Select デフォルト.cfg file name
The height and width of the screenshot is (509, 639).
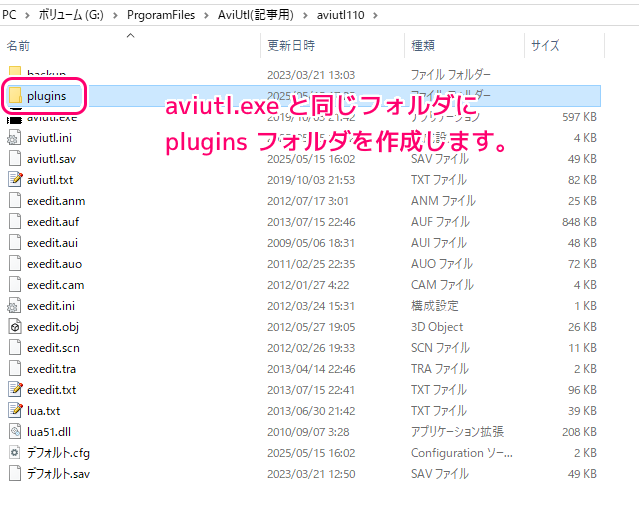click(x=58, y=453)
